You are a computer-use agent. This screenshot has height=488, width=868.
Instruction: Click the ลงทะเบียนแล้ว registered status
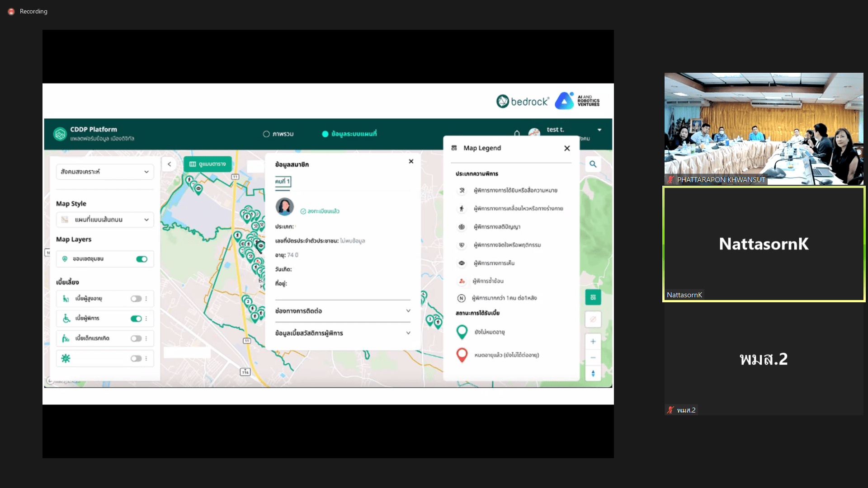click(320, 211)
